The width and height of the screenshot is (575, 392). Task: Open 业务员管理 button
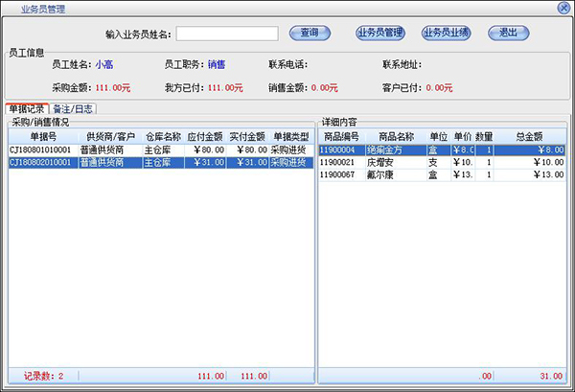point(380,34)
